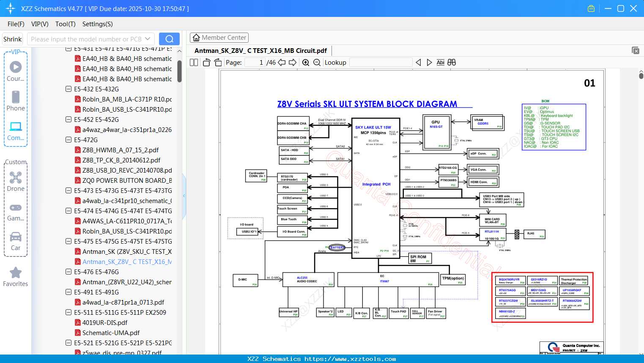
Task: Click the Lookup text field
Action: 381,63
